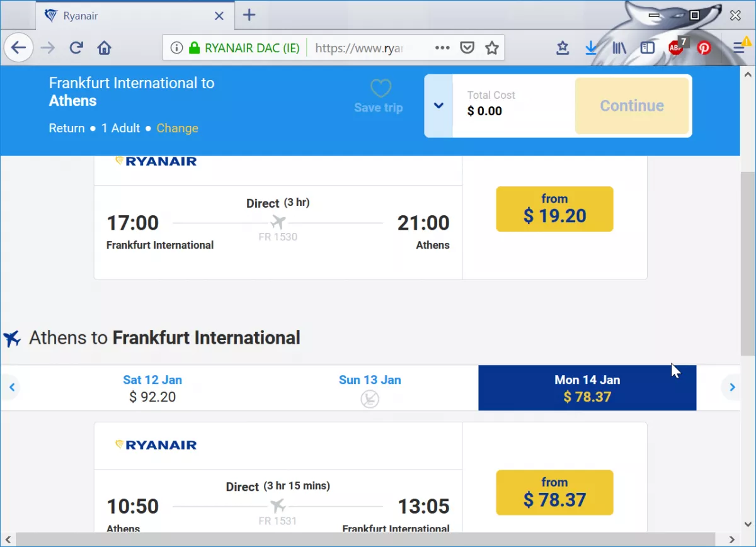The width and height of the screenshot is (756, 547).
Task: Click the URL address field
Action: click(x=358, y=48)
